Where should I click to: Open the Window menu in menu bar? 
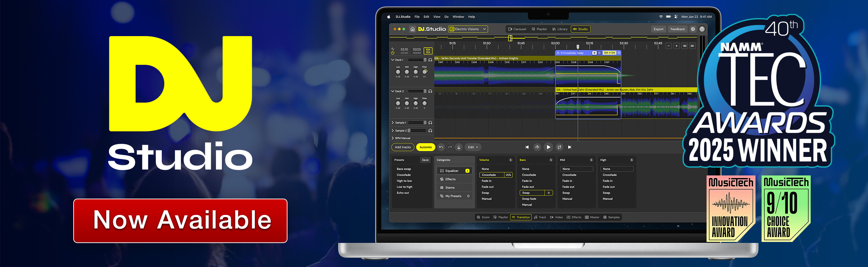(x=458, y=17)
